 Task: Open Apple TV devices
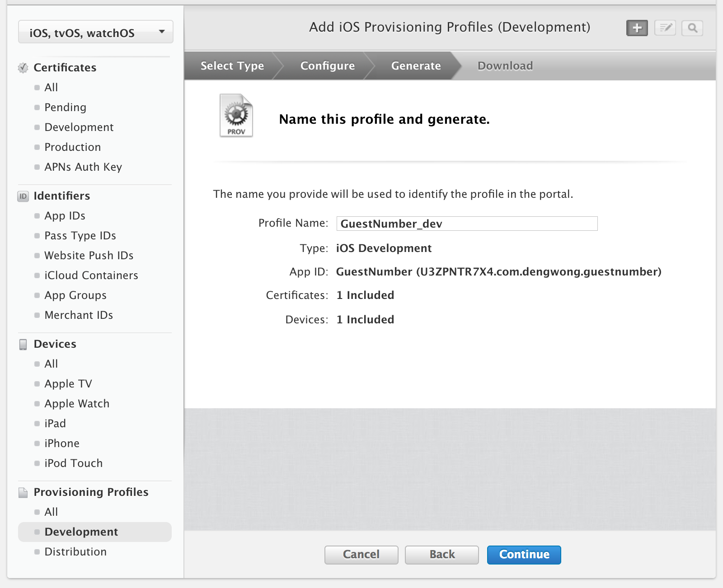coord(68,384)
